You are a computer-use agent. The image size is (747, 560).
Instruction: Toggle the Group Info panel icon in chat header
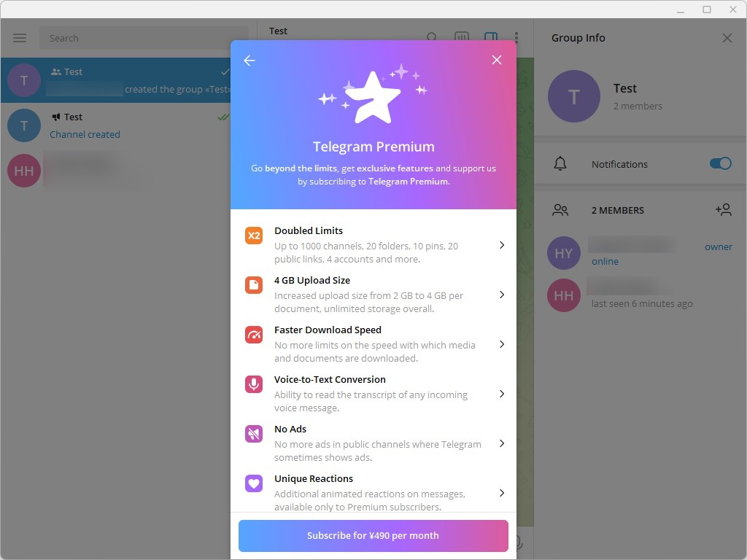click(491, 36)
